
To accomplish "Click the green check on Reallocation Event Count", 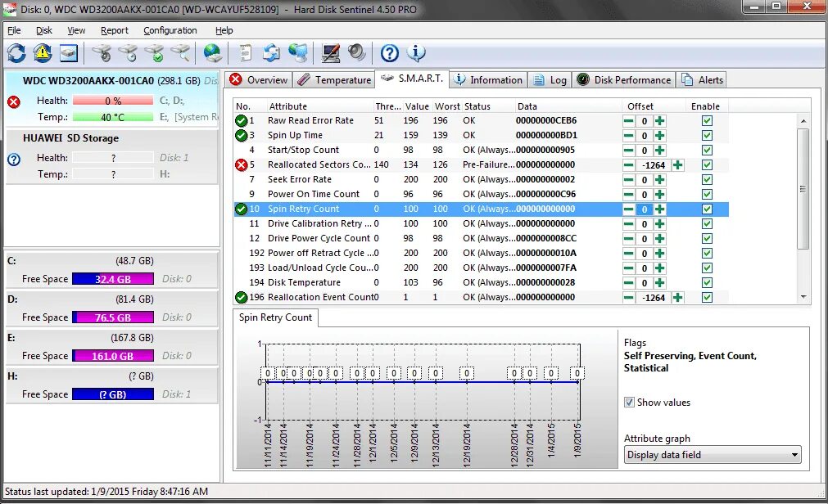I will [x=242, y=298].
